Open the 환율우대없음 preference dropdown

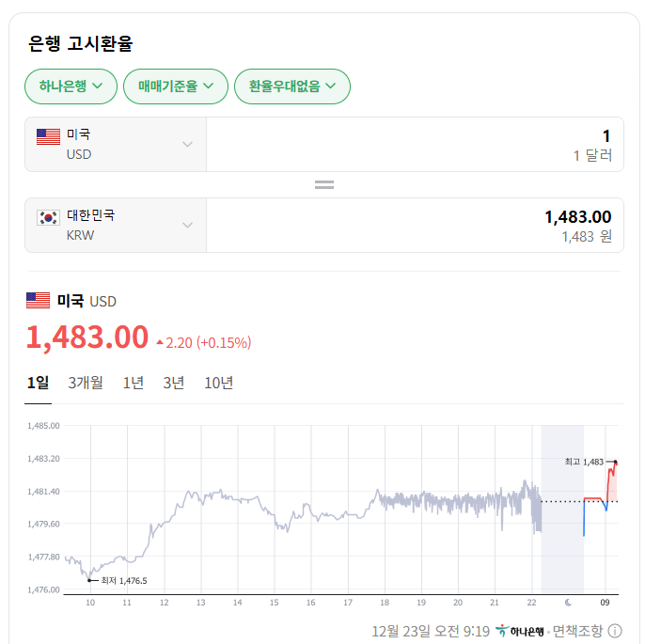coord(291,86)
